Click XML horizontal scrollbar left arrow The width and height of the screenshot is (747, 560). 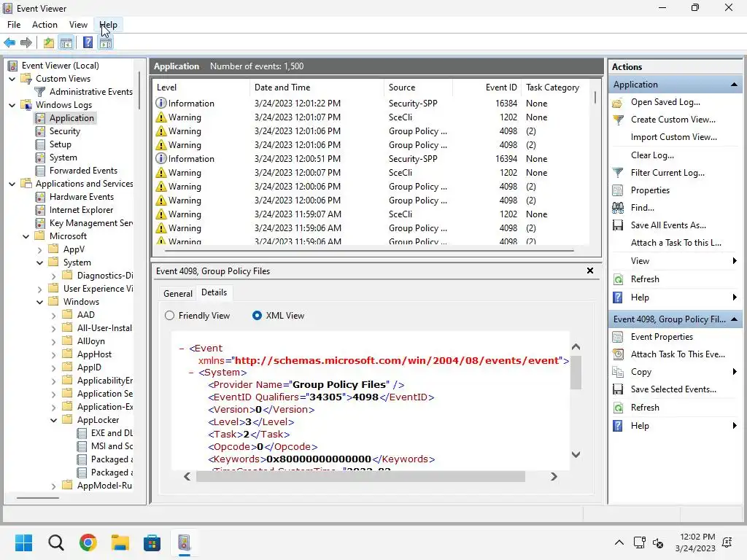(x=187, y=477)
